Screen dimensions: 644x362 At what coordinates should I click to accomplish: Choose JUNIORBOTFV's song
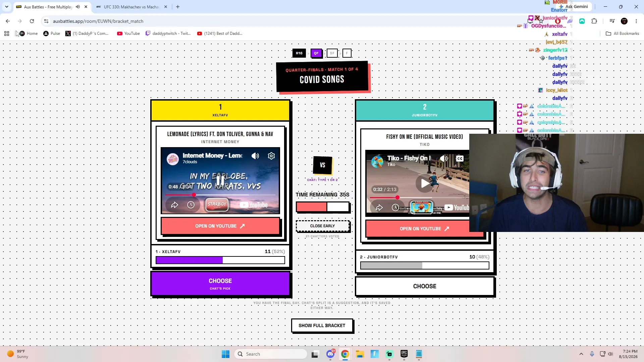(425, 286)
